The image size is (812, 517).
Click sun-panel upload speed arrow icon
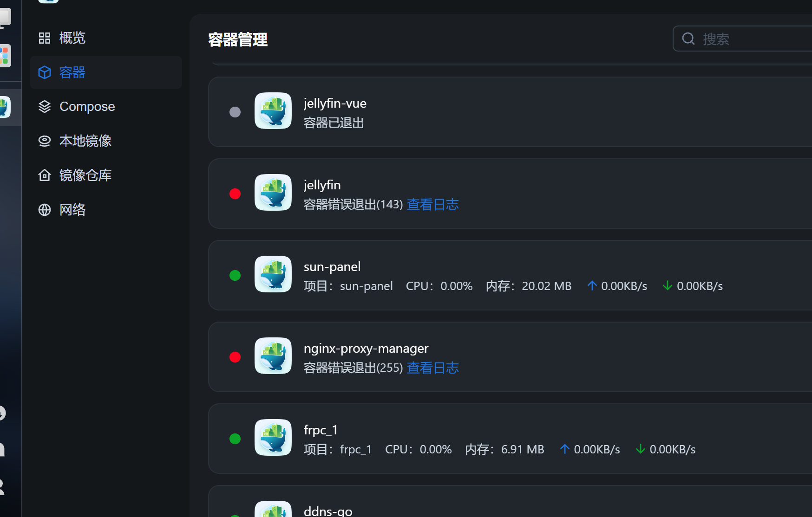592,285
